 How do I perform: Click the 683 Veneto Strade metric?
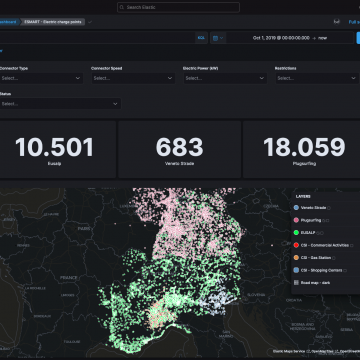click(179, 149)
